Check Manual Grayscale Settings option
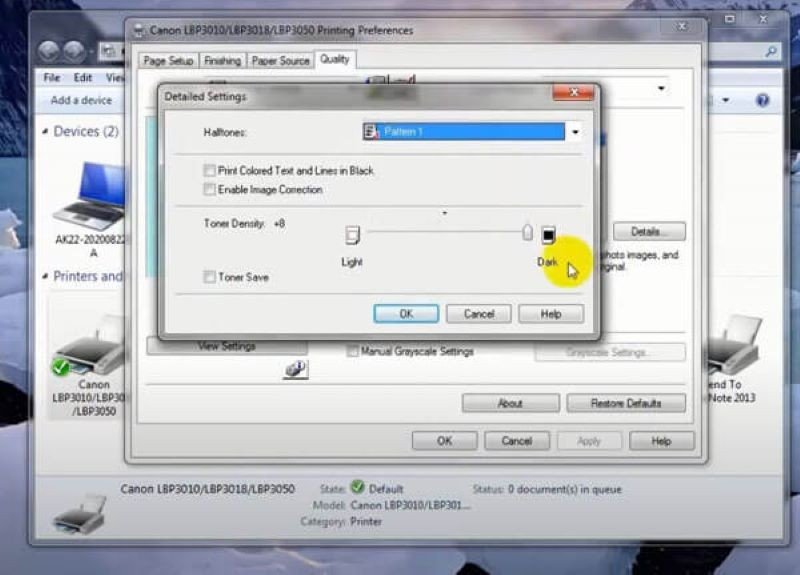The height and width of the screenshot is (575, 800). 353,352
